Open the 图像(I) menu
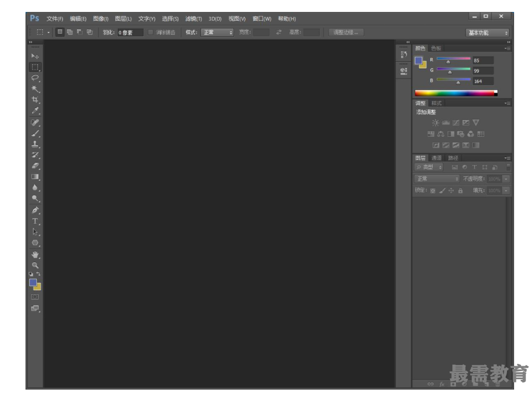This screenshot has width=532, height=395. click(x=101, y=19)
